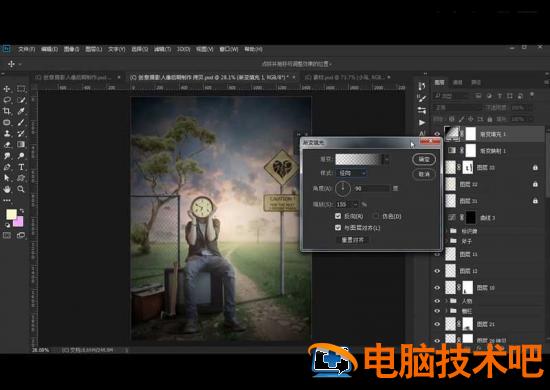
Task: Select the History Brush tool
Action: coord(21,134)
